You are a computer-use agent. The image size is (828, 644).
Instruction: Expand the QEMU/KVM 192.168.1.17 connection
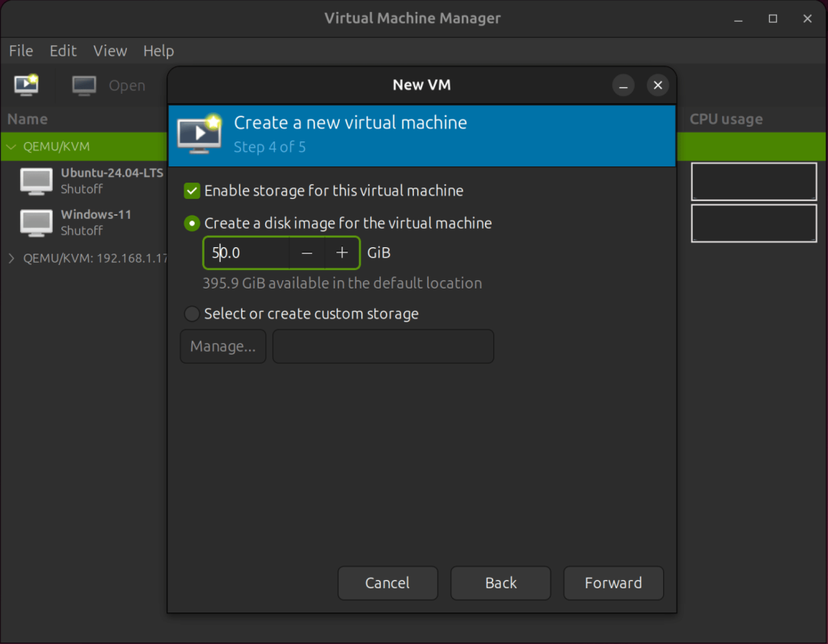pyautogui.click(x=11, y=259)
